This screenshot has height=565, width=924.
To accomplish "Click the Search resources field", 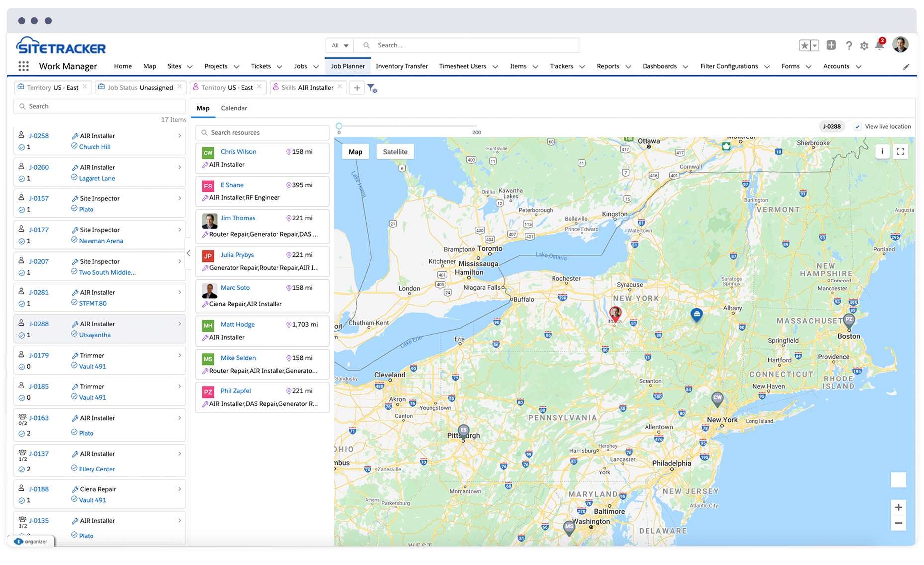I will click(x=263, y=133).
